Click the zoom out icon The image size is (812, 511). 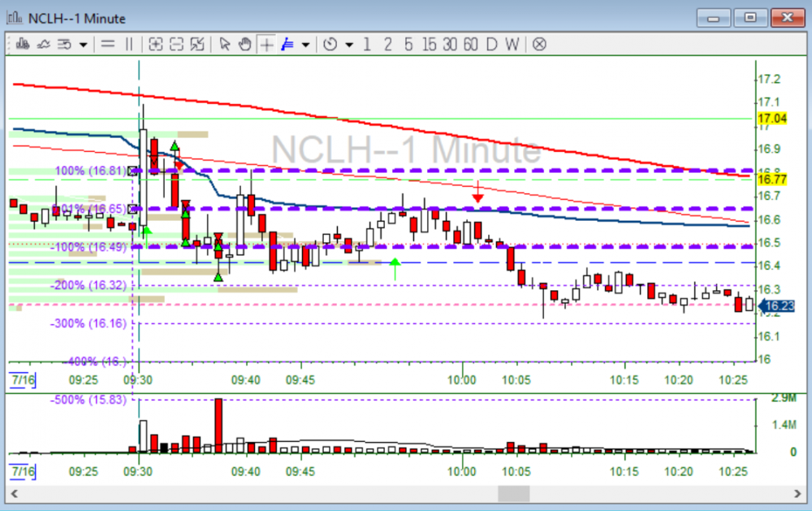click(176, 44)
